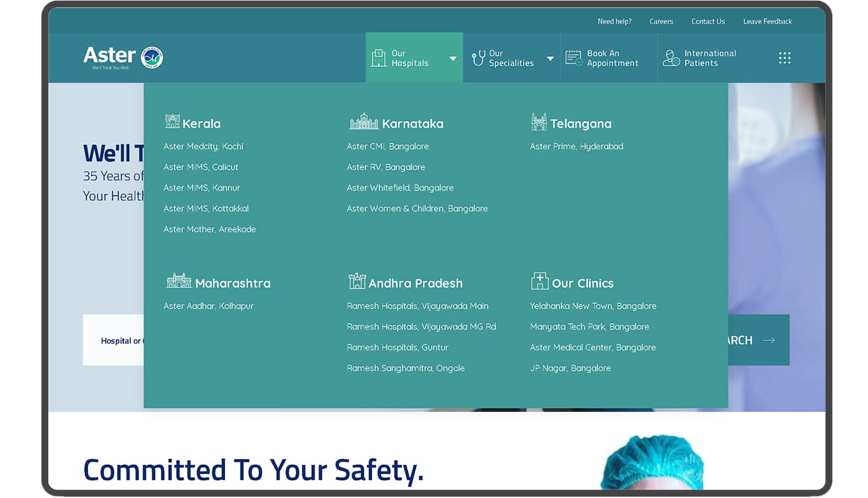The width and height of the screenshot is (868, 498).
Task: Select Yelahanka New Town, Bangalore clinic
Action: [593, 306]
